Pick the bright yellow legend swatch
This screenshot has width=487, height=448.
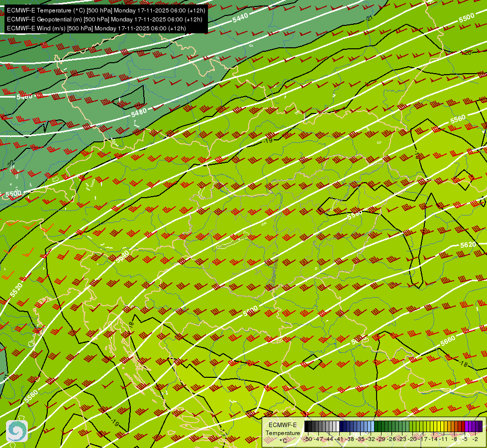point(442,426)
